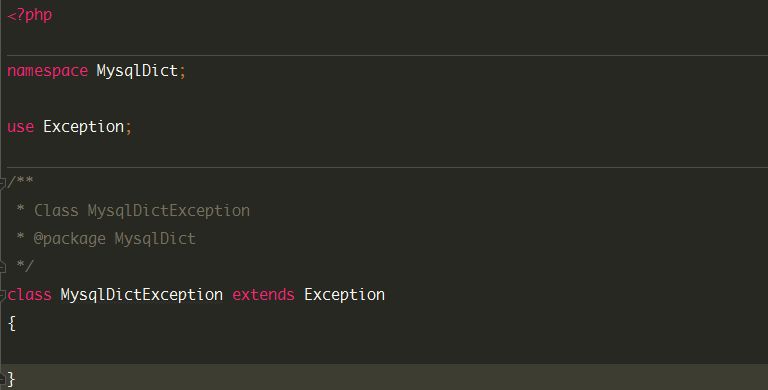Place cursor on the <?php opening tag
The image size is (768, 390).
tap(29, 15)
